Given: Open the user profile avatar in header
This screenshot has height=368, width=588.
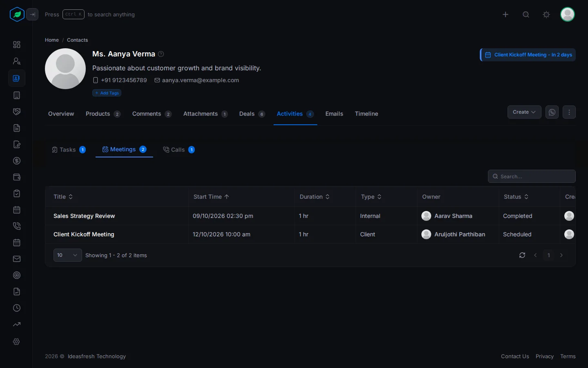Looking at the screenshot, I should click(568, 15).
